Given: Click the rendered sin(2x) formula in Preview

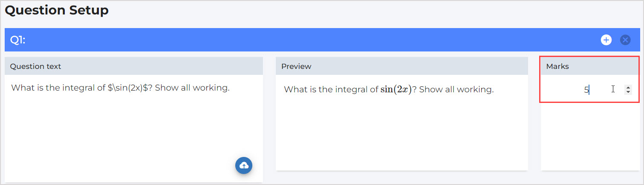Looking at the screenshot, I should tap(396, 90).
